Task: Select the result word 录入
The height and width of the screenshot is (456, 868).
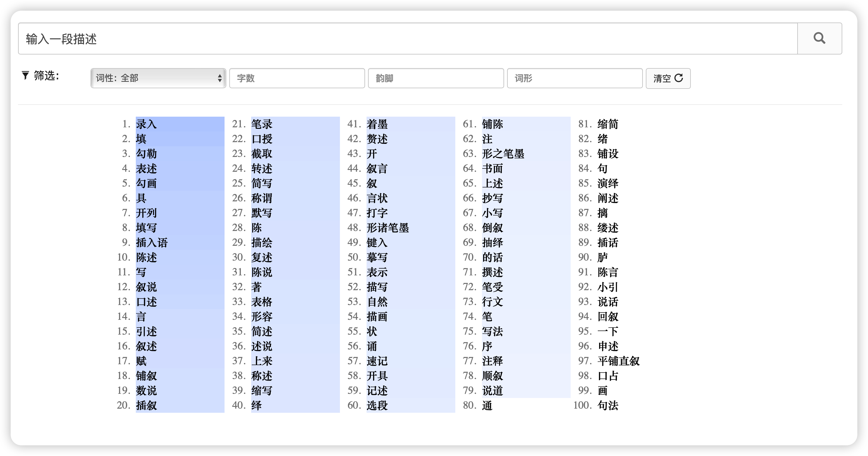Action: click(x=146, y=124)
